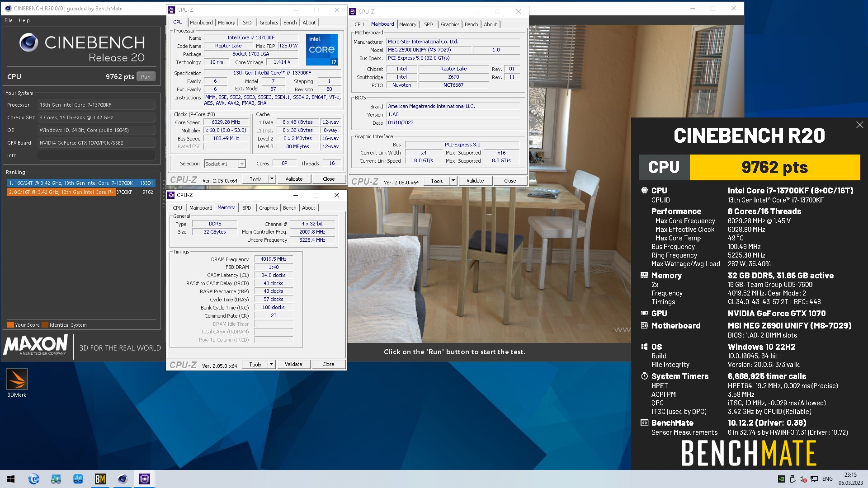Open the Socket #1 selection dropdown
The height and width of the screenshot is (488, 868).
[225, 164]
